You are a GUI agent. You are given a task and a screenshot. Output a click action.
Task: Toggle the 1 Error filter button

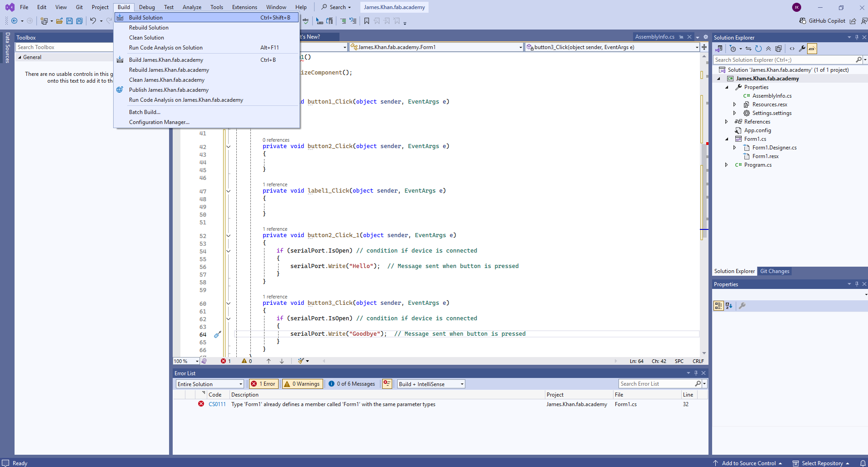click(x=263, y=384)
